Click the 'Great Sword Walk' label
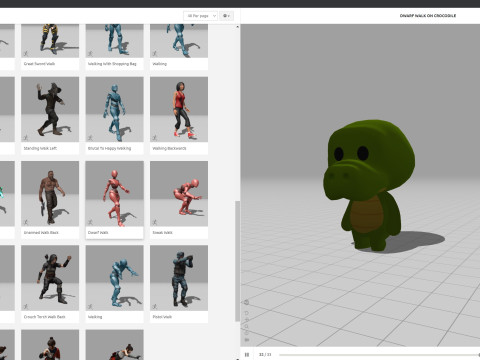This screenshot has width=480, height=360. pyautogui.click(x=39, y=64)
